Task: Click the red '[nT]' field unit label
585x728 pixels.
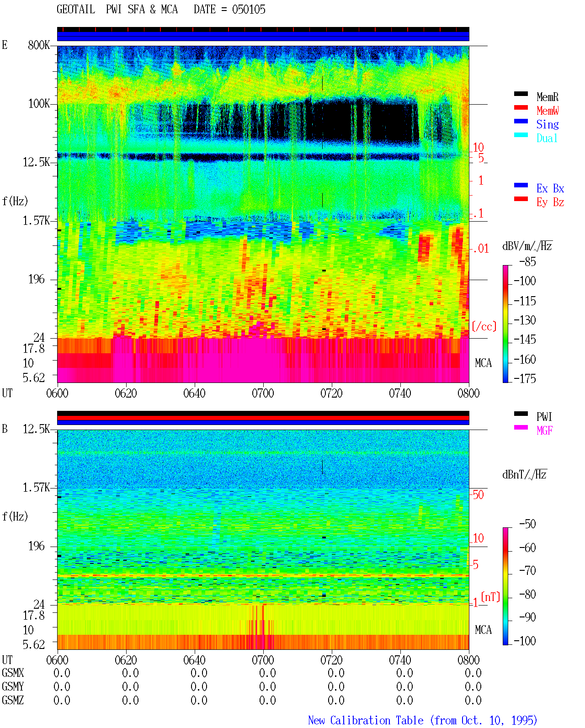Action: [490, 597]
